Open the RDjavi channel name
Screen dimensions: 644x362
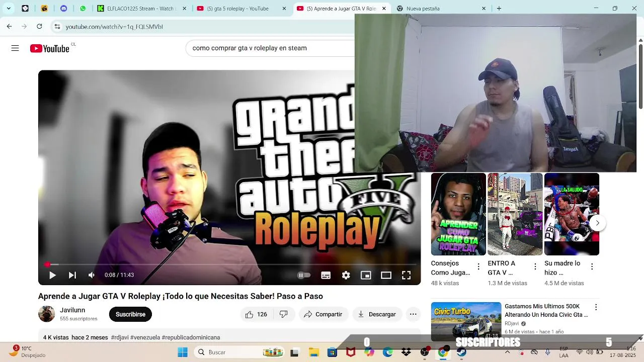(512, 323)
